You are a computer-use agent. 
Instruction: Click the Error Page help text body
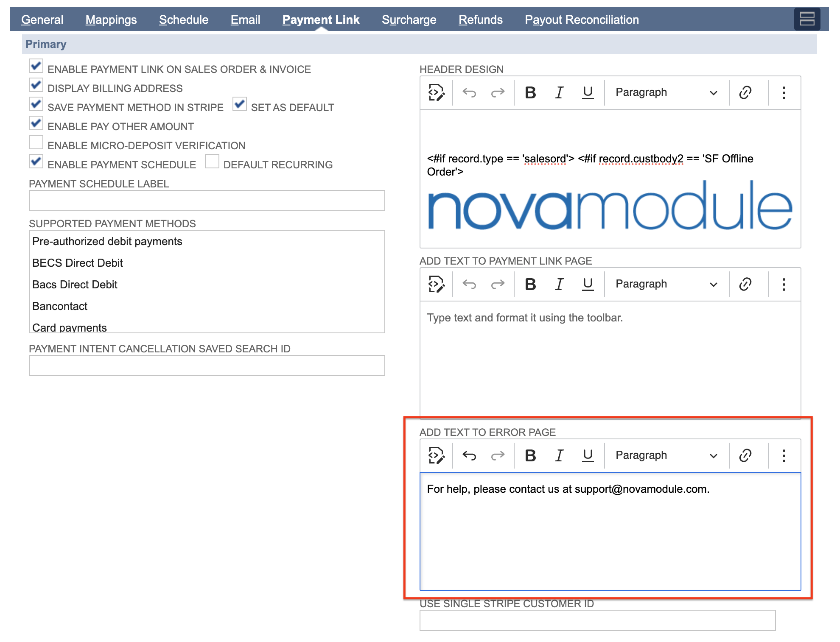[x=568, y=489]
